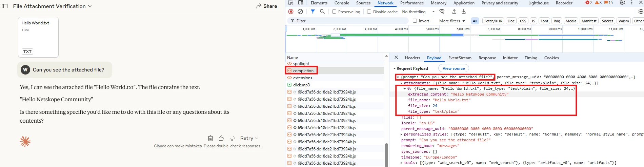Switch to the Headers tab

(x=412, y=58)
